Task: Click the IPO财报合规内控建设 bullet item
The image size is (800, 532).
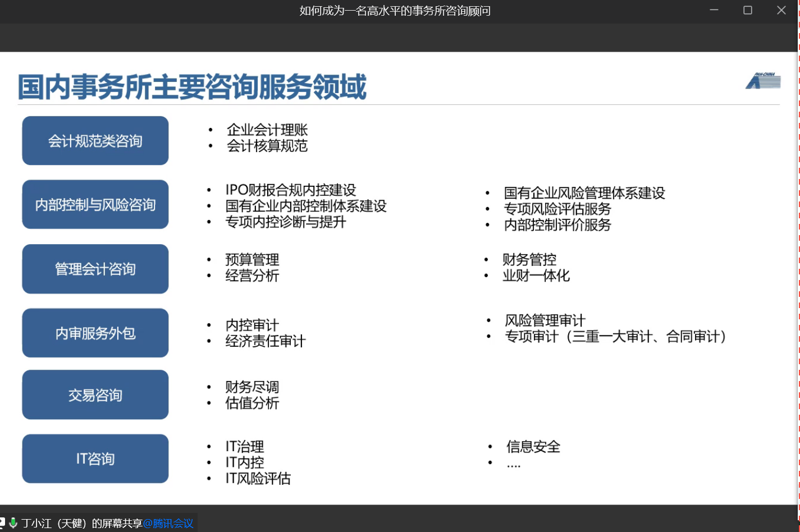Action: pyautogui.click(x=291, y=190)
